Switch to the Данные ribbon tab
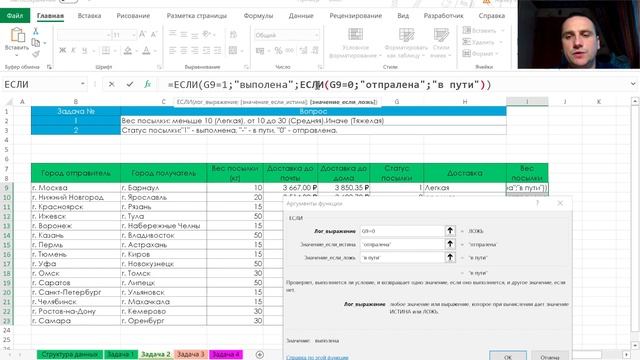The width and height of the screenshot is (640, 360). pyautogui.click(x=301, y=16)
